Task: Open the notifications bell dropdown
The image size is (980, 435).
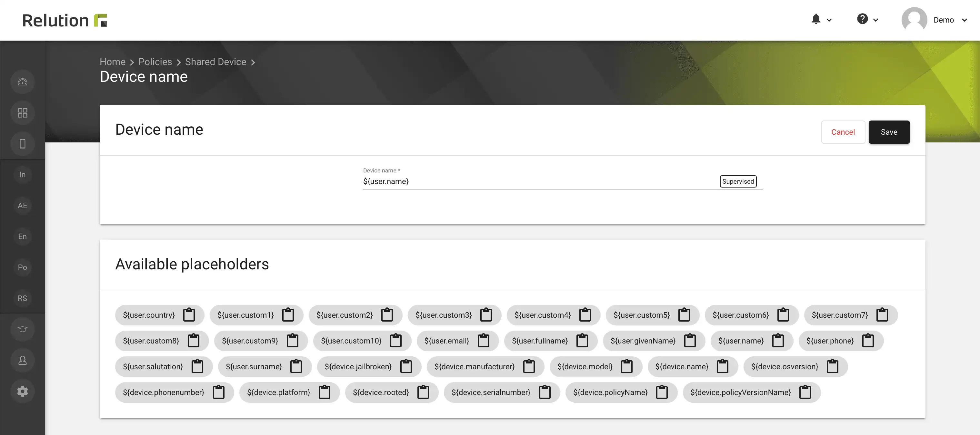Action: (x=821, y=19)
